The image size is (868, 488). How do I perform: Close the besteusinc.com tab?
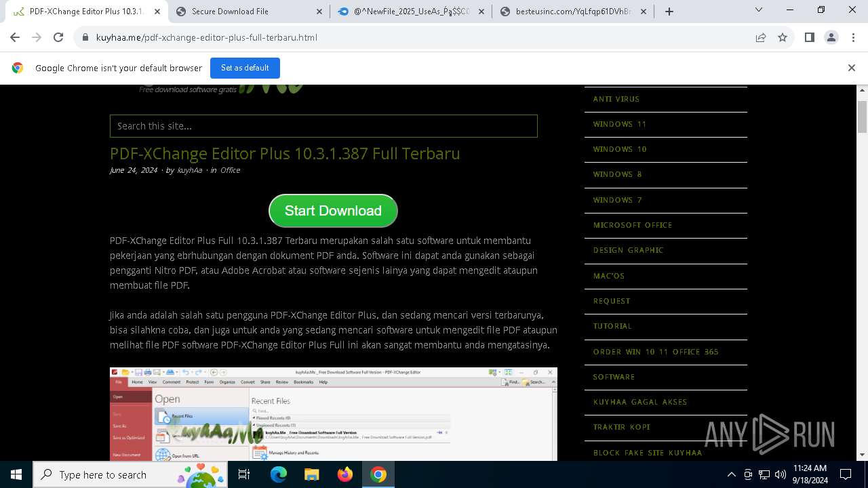pos(644,11)
